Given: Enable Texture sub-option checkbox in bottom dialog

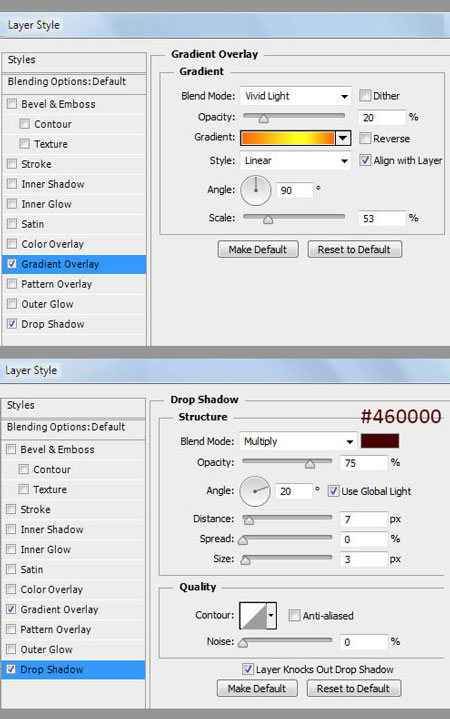Looking at the screenshot, I should tap(23, 489).
